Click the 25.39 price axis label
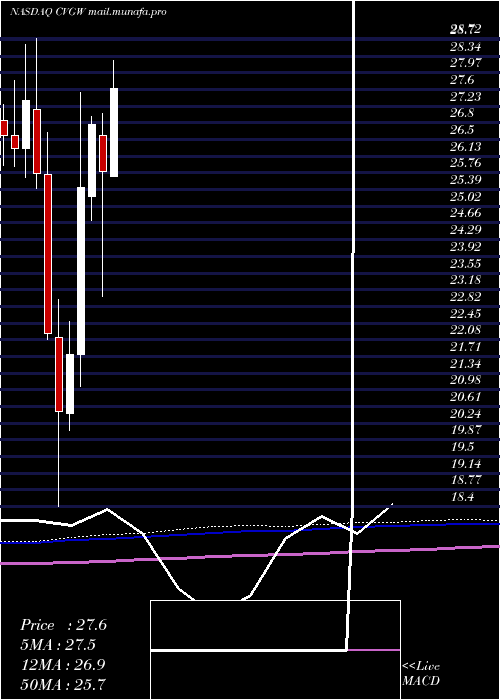The image size is (500, 700). point(466,180)
